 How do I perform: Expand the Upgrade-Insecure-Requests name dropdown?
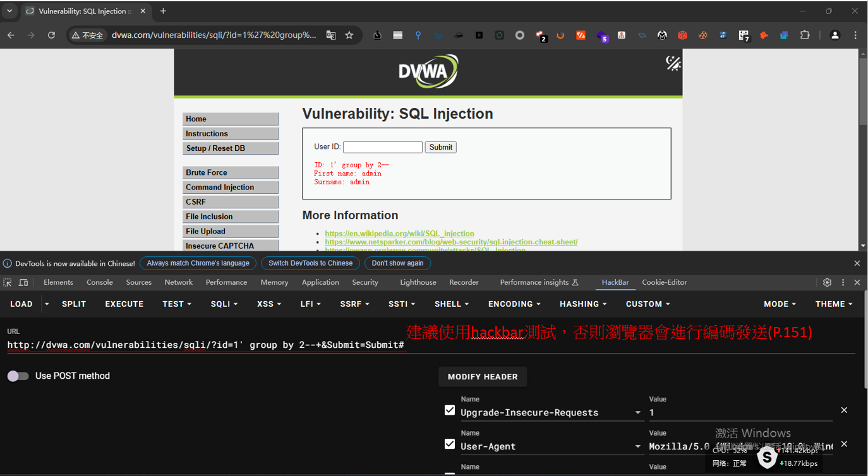pyautogui.click(x=637, y=413)
